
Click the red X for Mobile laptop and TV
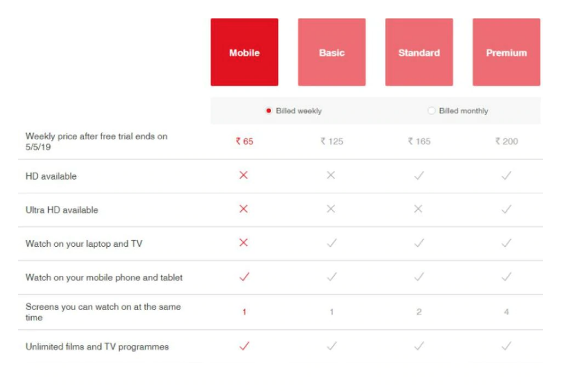[x=244, y=242]
